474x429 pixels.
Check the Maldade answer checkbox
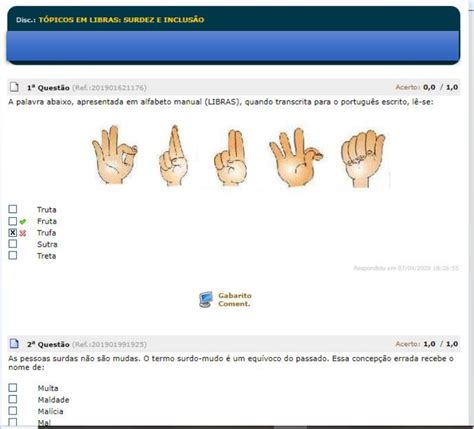13,399
